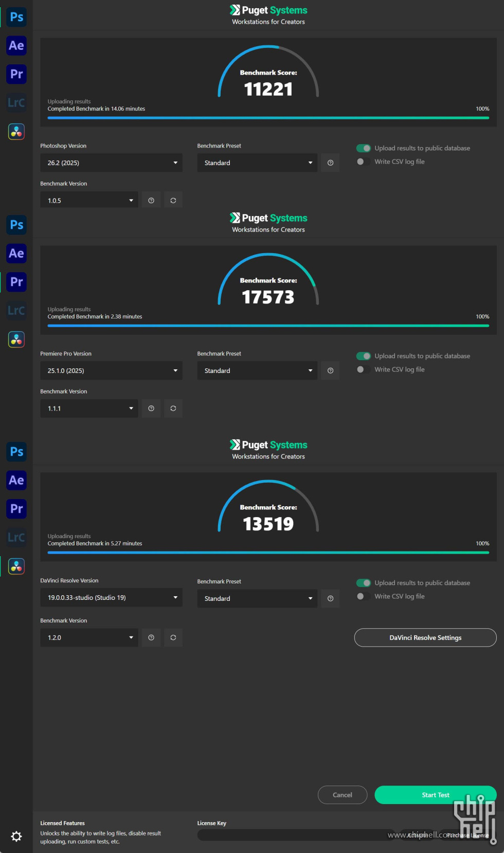
Task: Open Photoshop benchmark in top sidebar
Action: [x=16, y=17]
